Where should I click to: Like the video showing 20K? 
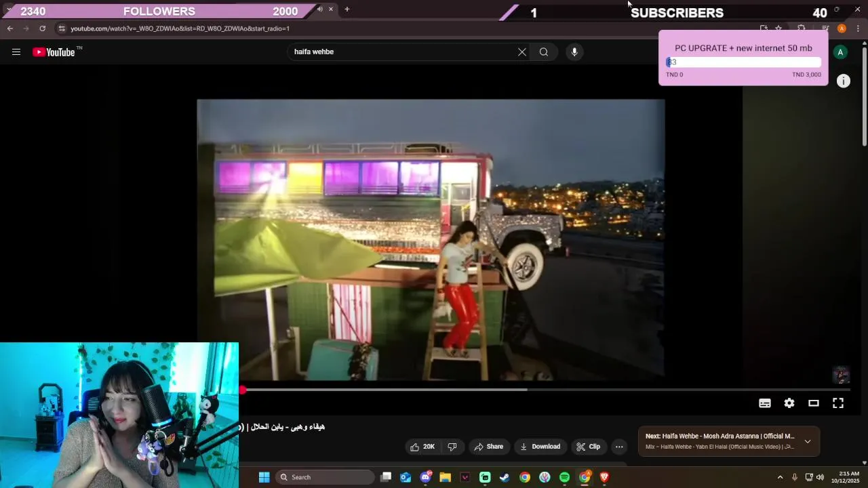tap(422, 447)
